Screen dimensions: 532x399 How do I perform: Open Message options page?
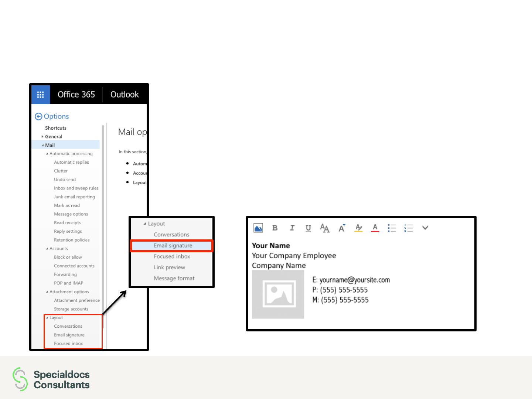point(71,214)
